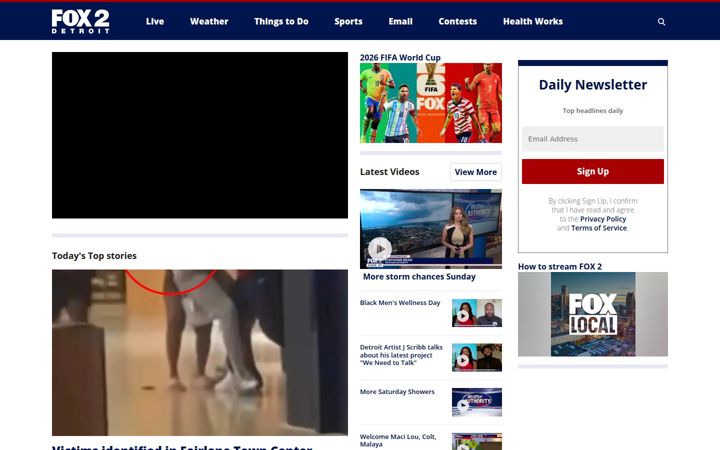Click the red Sign Up button
The width and height of the screenshot is (720, 450).
coord(593,171)
